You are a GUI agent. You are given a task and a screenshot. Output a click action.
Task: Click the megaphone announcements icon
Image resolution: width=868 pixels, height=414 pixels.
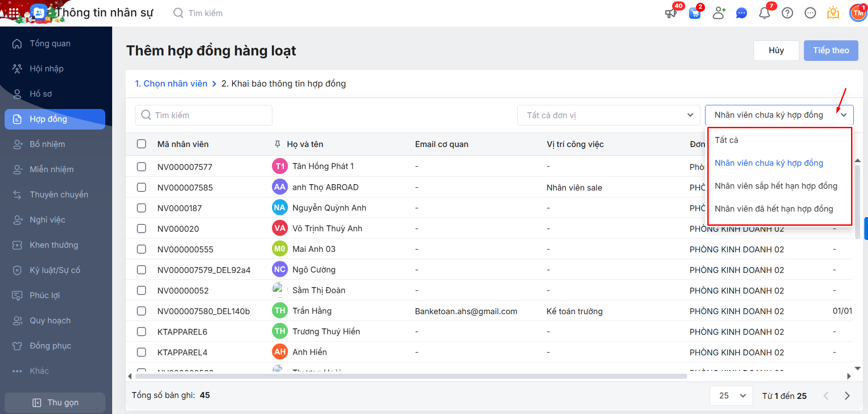[671, 13]
